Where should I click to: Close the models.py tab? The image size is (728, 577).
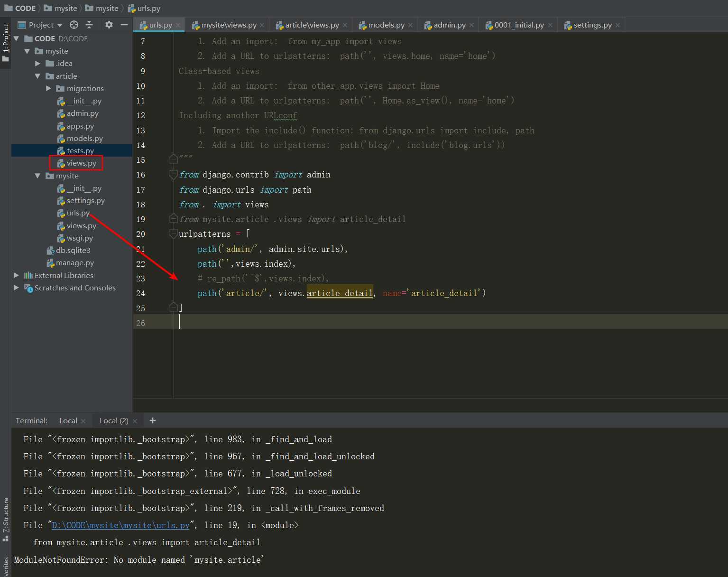click(410, 25)
